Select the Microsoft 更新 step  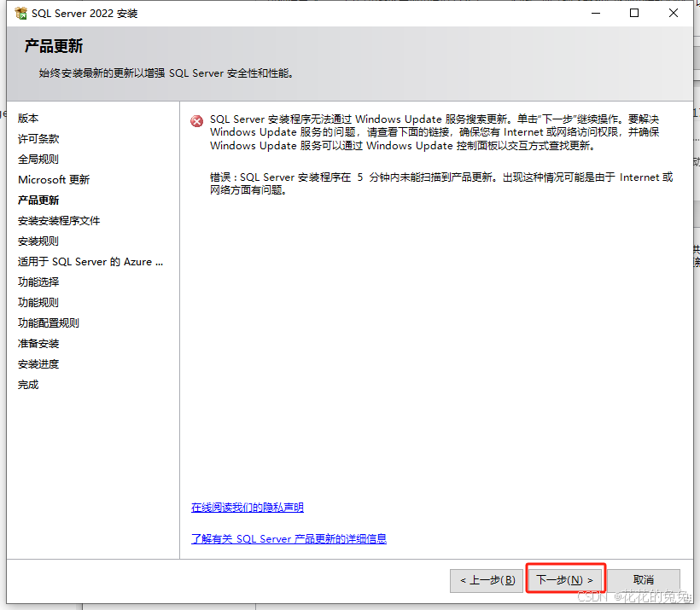[54, 180]
